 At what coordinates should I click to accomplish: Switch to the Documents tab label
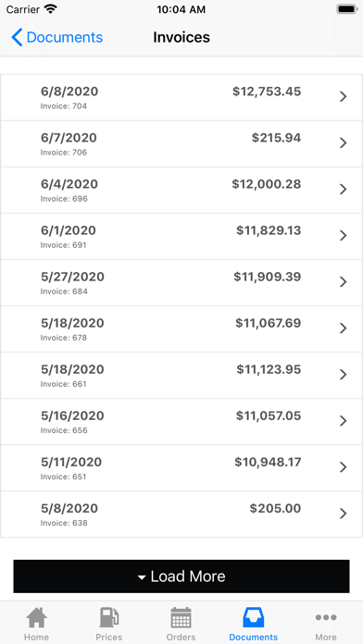coord(253,637)
